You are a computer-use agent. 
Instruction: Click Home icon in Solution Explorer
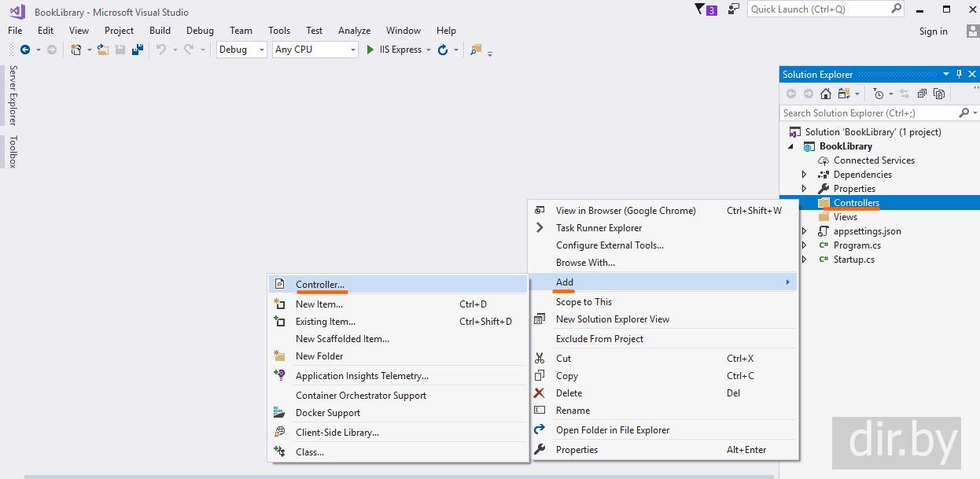(825, 94)
